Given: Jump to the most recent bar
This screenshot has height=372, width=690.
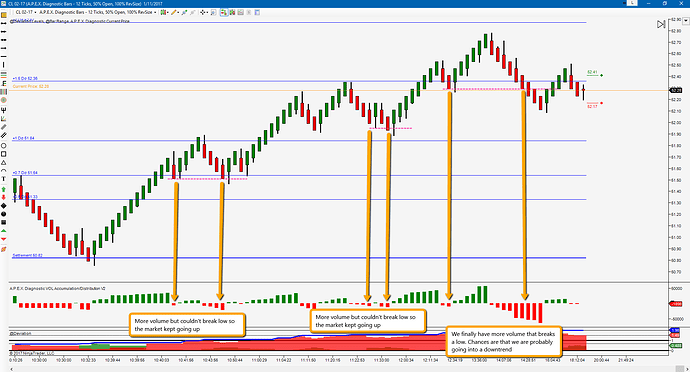Looking at the screenshot, I should point(661,25).
